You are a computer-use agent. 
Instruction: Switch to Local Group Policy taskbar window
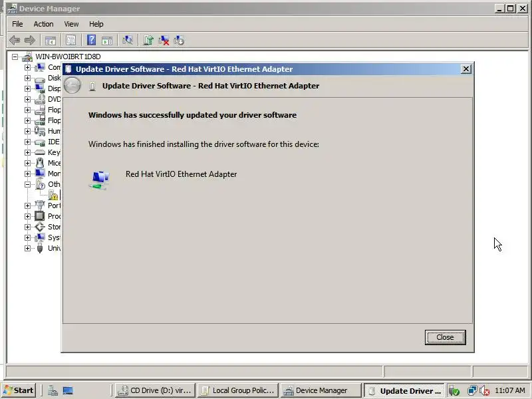click(x=238, y=390)
